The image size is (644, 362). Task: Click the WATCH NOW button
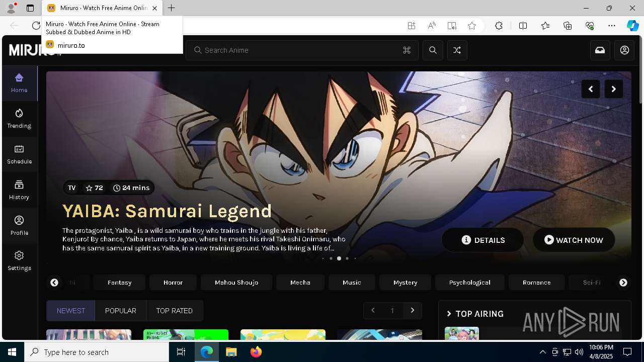point(574,240)
